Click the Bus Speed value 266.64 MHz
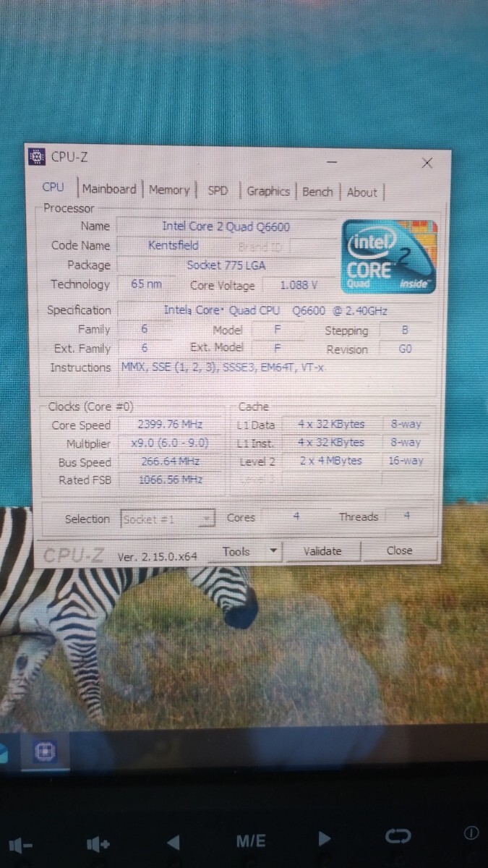Viewport: 488px width, 868px height. click(170, 461)
